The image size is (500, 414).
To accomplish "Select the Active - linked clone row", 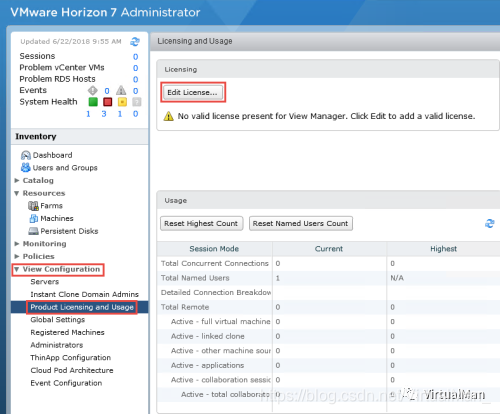I will [x=328, y=336].
